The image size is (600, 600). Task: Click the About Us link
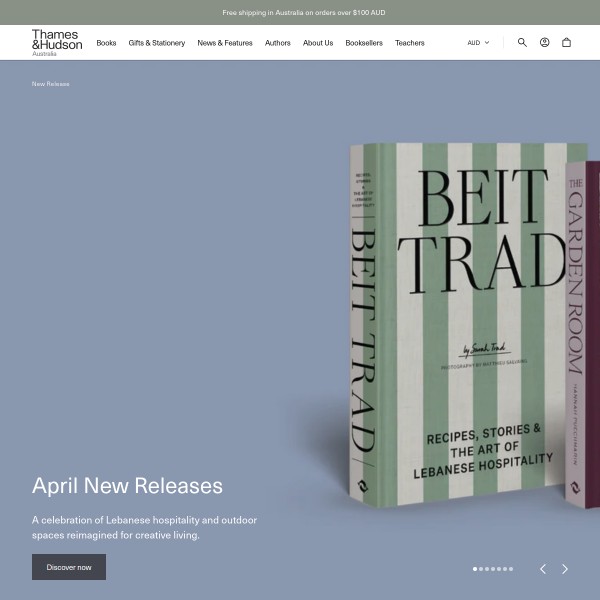(x=318, y=43)
